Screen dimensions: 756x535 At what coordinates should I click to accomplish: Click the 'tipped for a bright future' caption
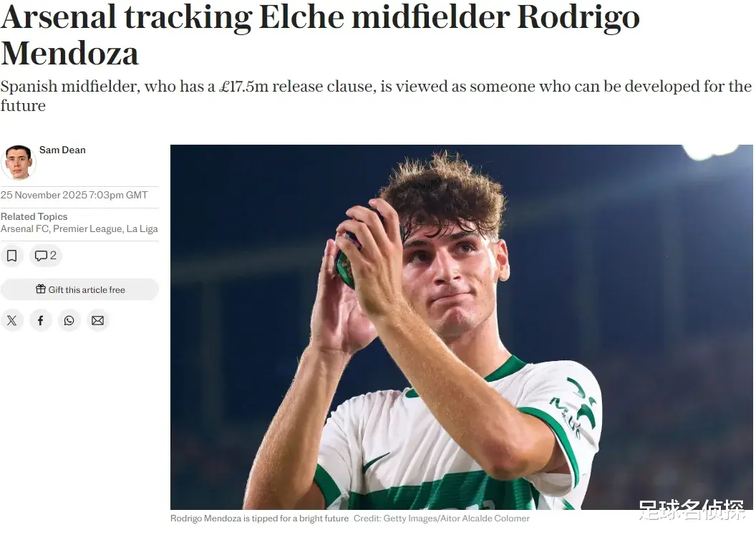click(259, 519)
